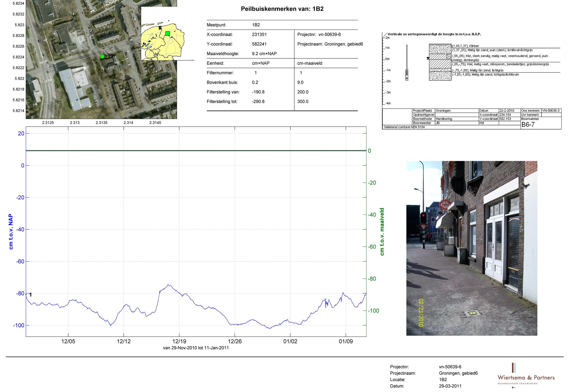The image size is (573, 392).
Task: Click the green square on province inset map
Action: pyautogui.click(x=167, y=33)
